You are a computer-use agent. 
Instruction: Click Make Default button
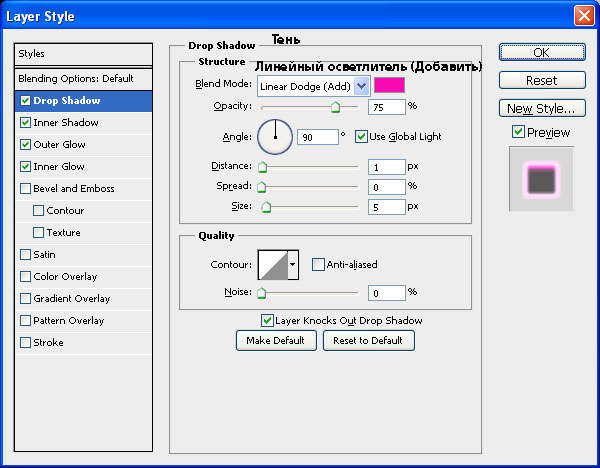276,341
